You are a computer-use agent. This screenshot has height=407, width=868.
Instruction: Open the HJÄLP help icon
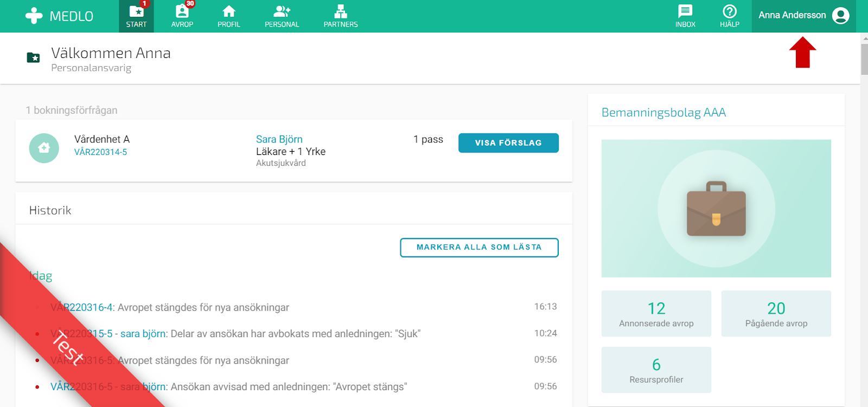tap(730, 16)
